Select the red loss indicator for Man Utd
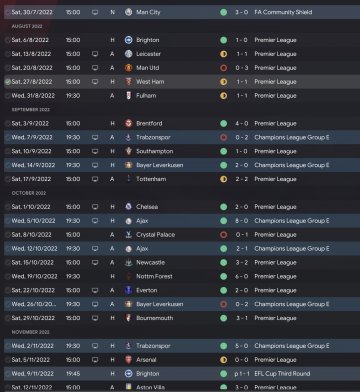The width and height of the screenshot is (360, 392). [224, 68]
